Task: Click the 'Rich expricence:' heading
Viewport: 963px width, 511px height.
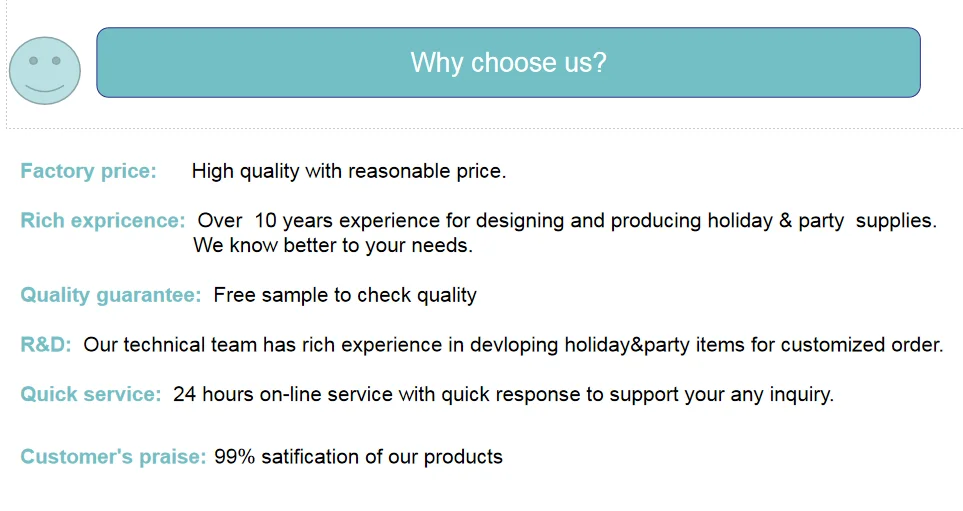Action: (103, 220)
